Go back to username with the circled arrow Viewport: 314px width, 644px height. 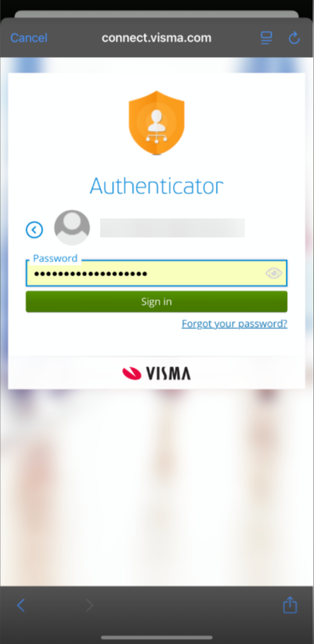click(x=34, y=230)
